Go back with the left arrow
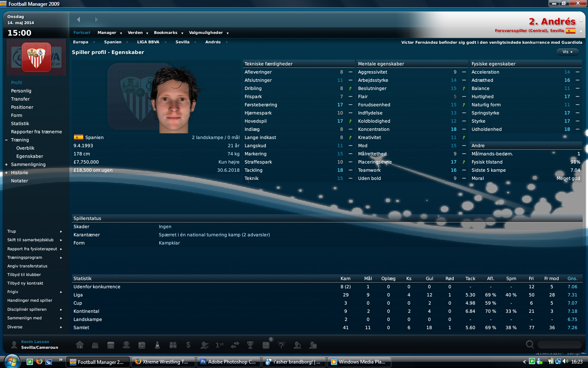This screenshot has height=368, width=588. click(78, 20)
